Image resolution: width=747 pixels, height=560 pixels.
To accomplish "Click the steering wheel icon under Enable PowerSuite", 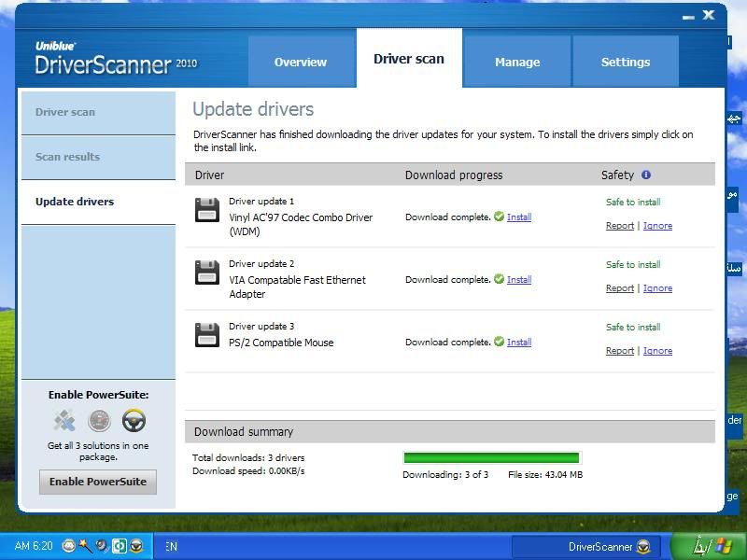I will [x=134, y=421].
